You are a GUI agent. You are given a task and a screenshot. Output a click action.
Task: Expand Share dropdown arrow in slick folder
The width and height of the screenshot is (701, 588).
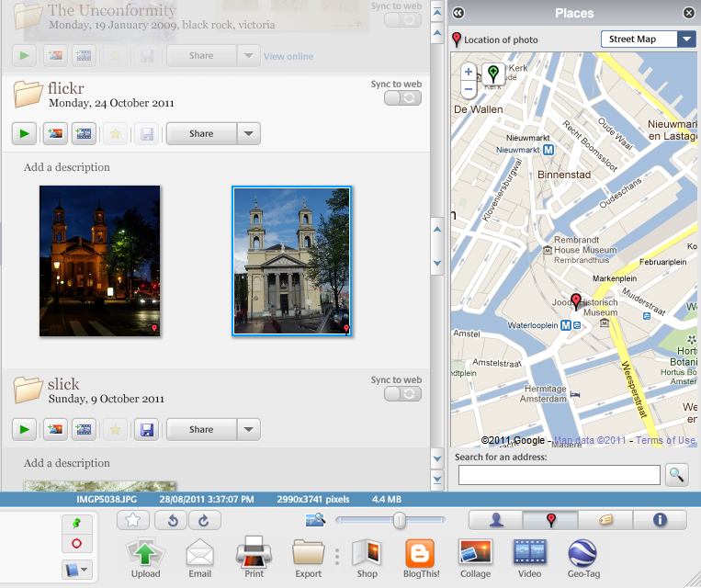249,429
